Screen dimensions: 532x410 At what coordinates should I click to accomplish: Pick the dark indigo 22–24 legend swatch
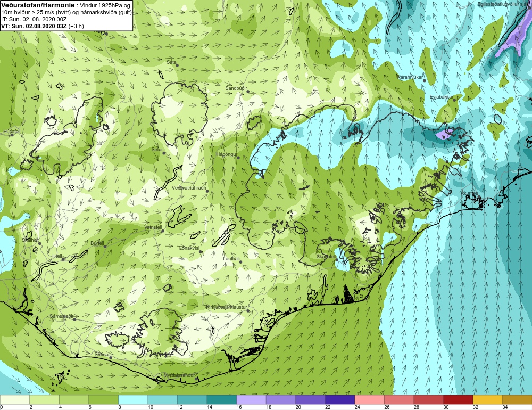pos(339,399)
